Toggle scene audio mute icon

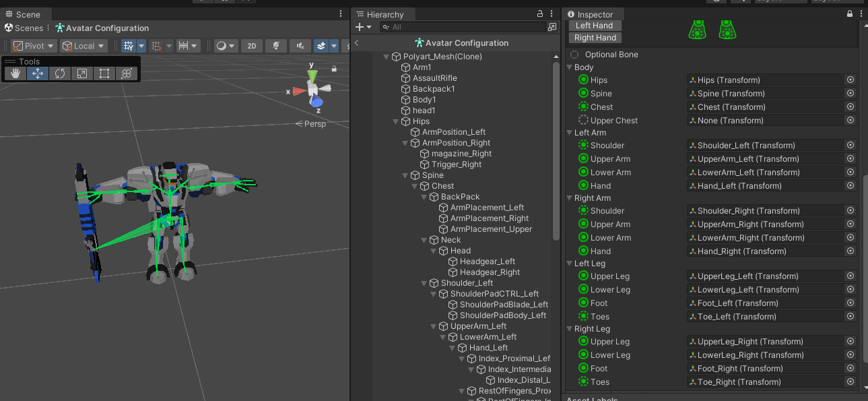click(300, 46)
